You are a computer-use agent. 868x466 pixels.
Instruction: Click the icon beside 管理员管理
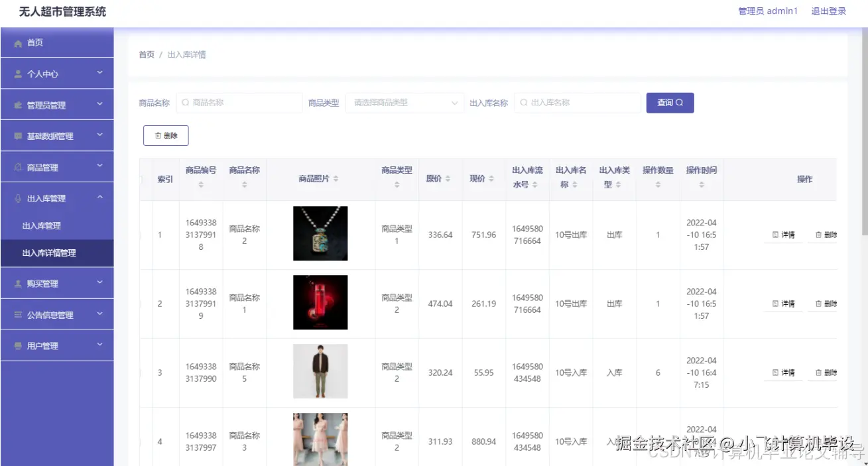tap(18, 105)
